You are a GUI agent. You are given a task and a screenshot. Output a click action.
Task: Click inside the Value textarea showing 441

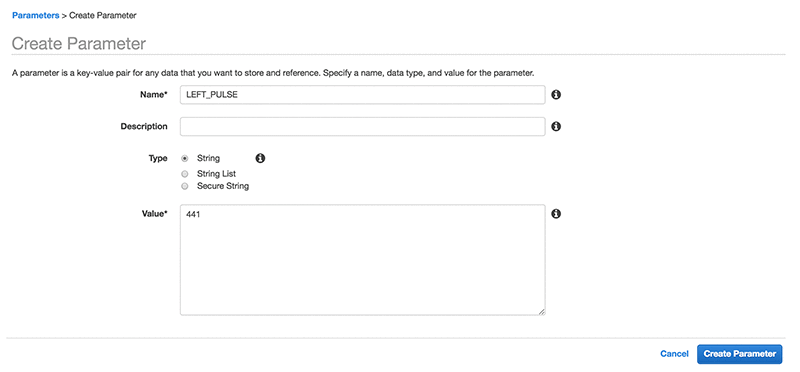362,260
